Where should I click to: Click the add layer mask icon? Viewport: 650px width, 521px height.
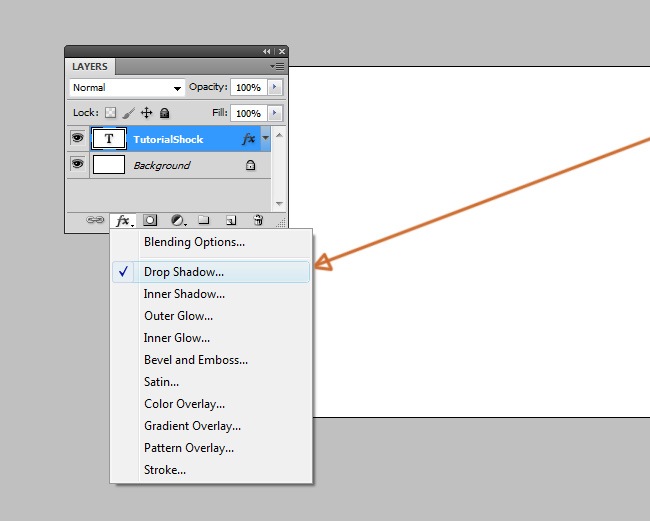coord(150,220)
